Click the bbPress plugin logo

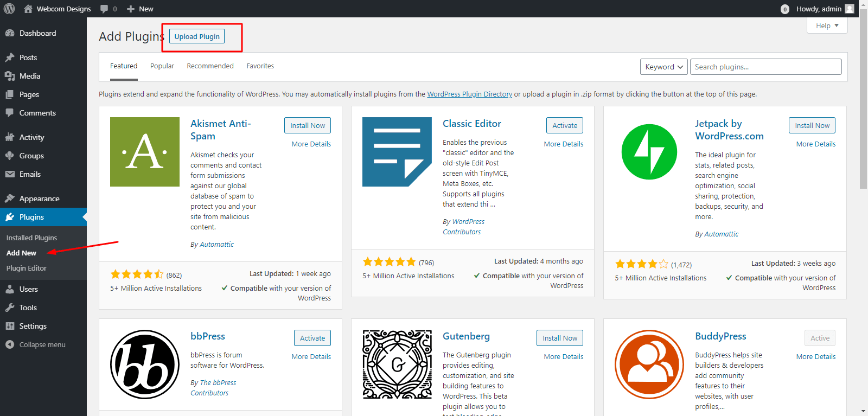(145, 364)
